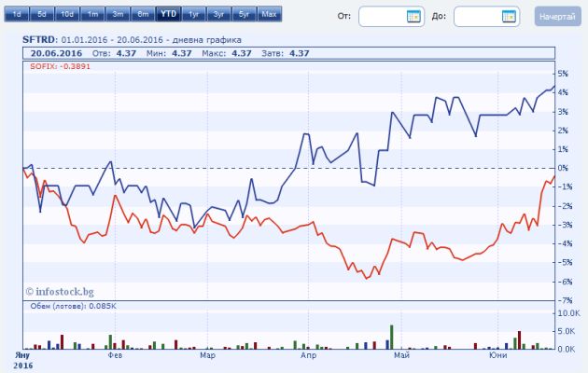Click the Май month axis label

point(401,354)
